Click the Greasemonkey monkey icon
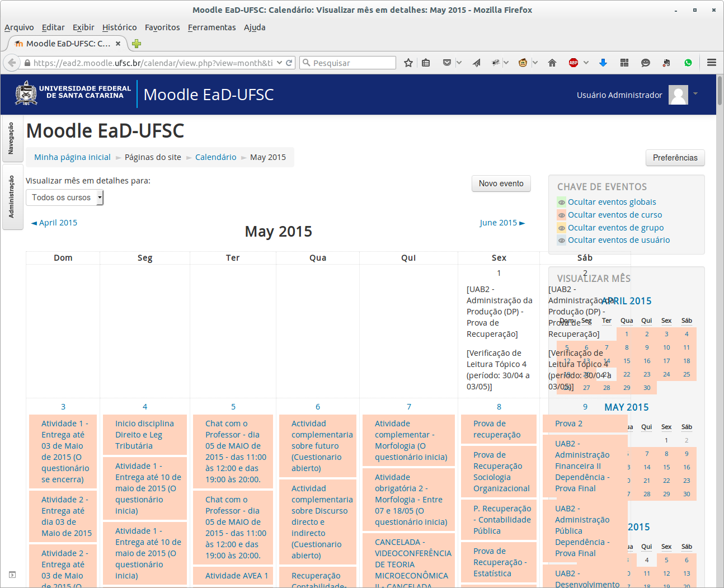724x588 pixels. click(x=523, y=63)
